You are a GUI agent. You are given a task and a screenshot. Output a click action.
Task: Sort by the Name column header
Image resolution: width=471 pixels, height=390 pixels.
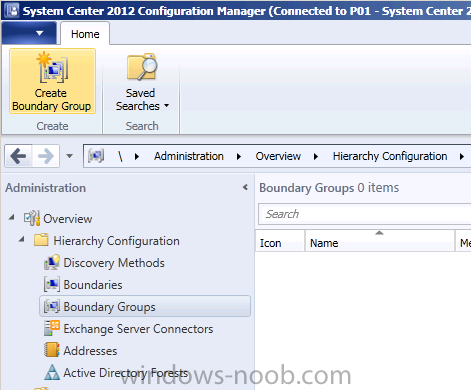click(x=380, y=241)
